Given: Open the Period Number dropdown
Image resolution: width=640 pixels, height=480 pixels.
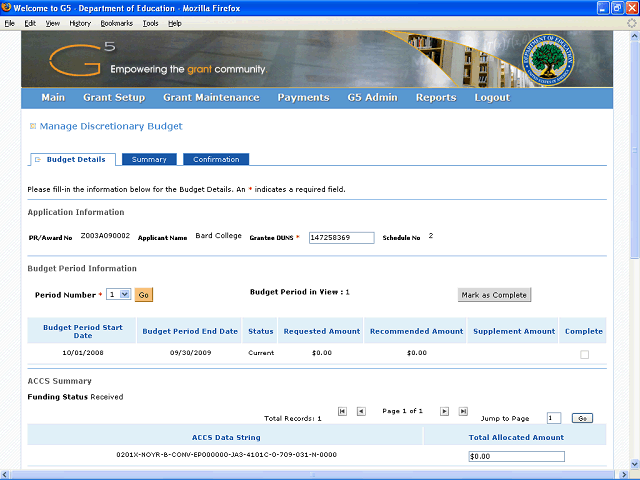Looking at the screenshot, I should [x=118, y=295].
